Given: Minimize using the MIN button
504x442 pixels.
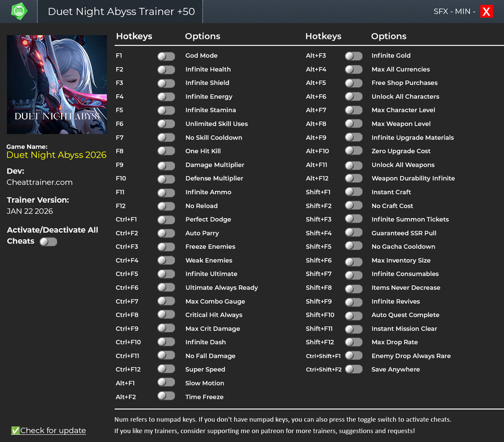Looking at the screenshot, I should [x=463, y=12].
